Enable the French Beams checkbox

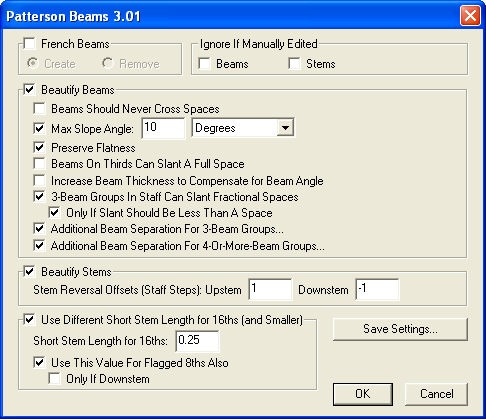point(30,44)
